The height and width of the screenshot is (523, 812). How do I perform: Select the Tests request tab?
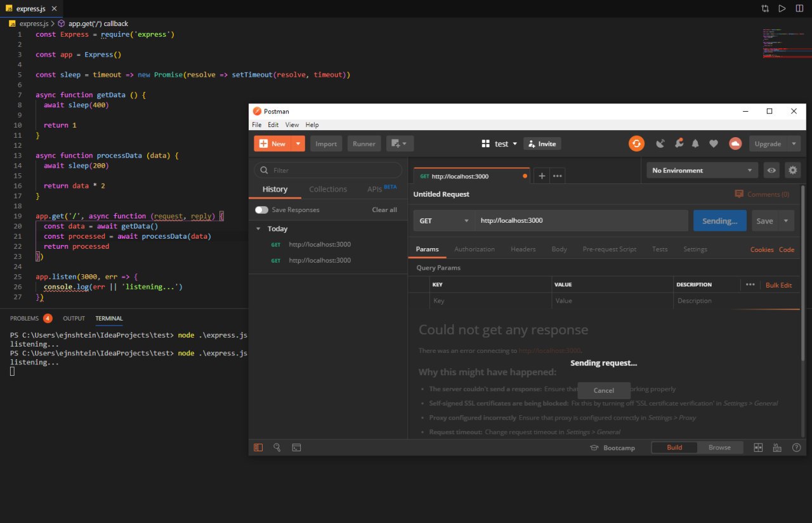[x=660, y=249]
